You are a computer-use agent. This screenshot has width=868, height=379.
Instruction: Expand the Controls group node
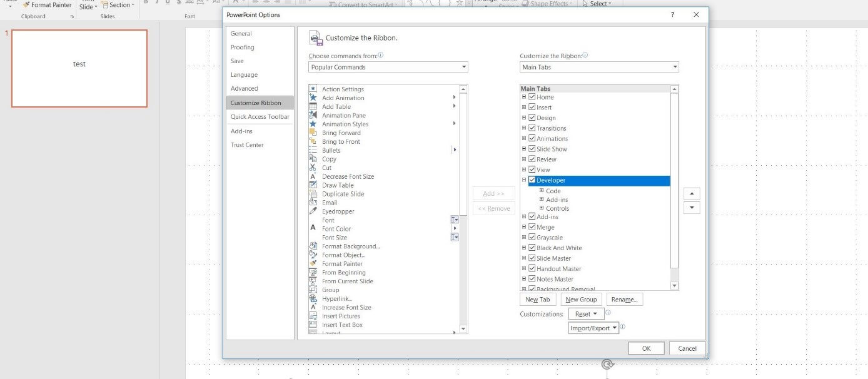tap(542, 208)
